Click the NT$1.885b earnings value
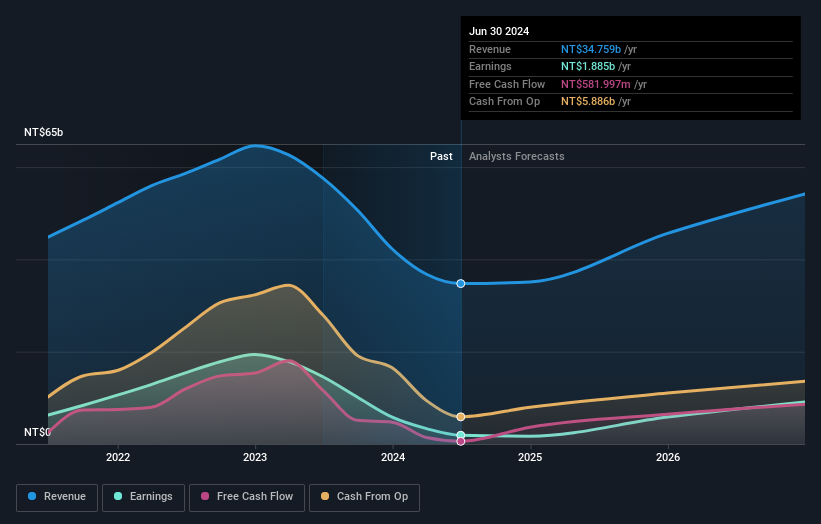This screenshot has height=524, width=821. (588, 66)
